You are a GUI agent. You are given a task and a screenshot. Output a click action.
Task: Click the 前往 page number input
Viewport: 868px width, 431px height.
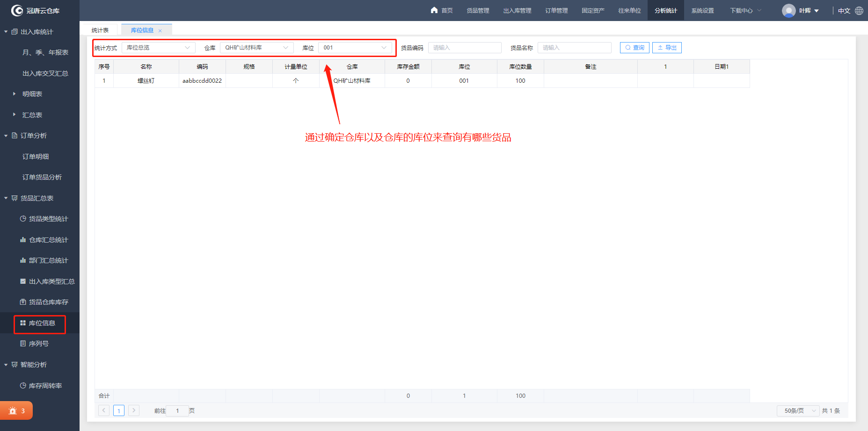pos(177,410)
